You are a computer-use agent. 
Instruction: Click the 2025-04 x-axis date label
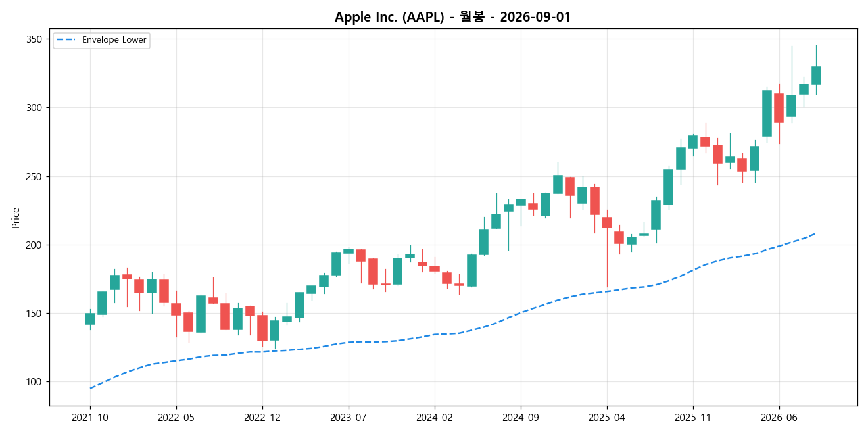pyautogui.click(x=607, y=417)
